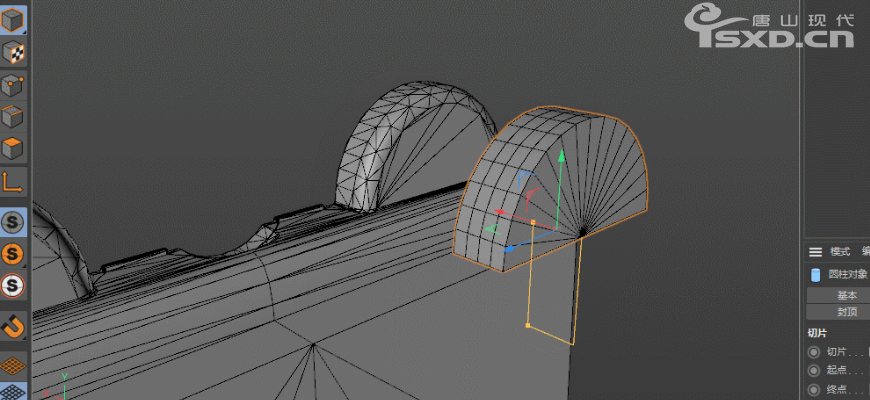The image size is (870, 400).
Task: Switch to the 封顶 tab
Action: coord(846,311)
